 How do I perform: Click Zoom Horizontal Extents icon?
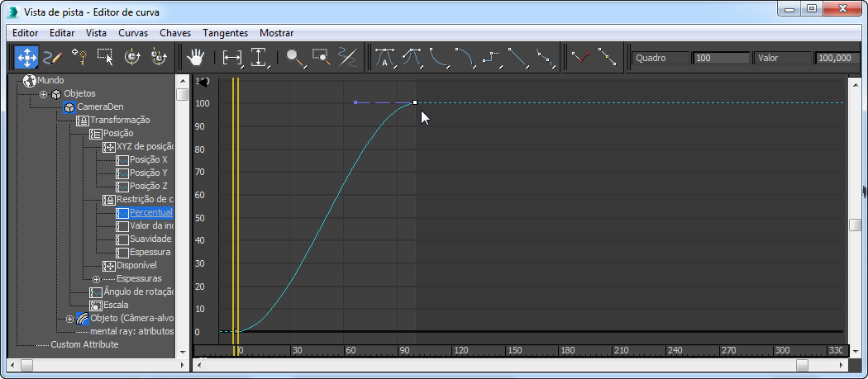232,57
